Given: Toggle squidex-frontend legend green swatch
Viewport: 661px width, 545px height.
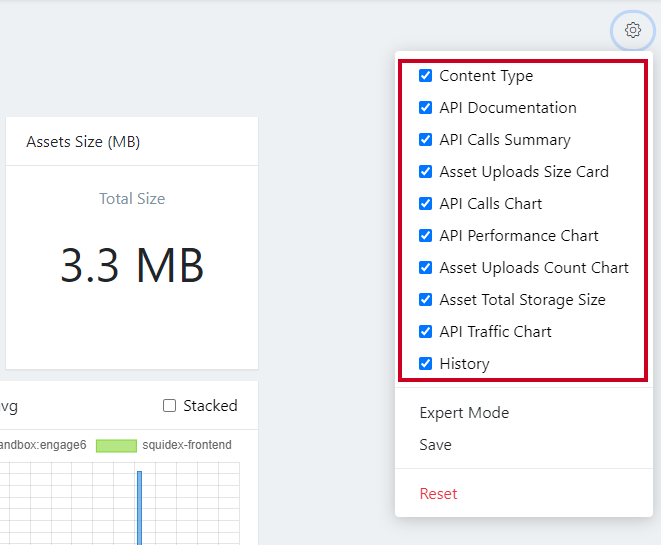Looking at the screenshot, I should tap(116, 446).
